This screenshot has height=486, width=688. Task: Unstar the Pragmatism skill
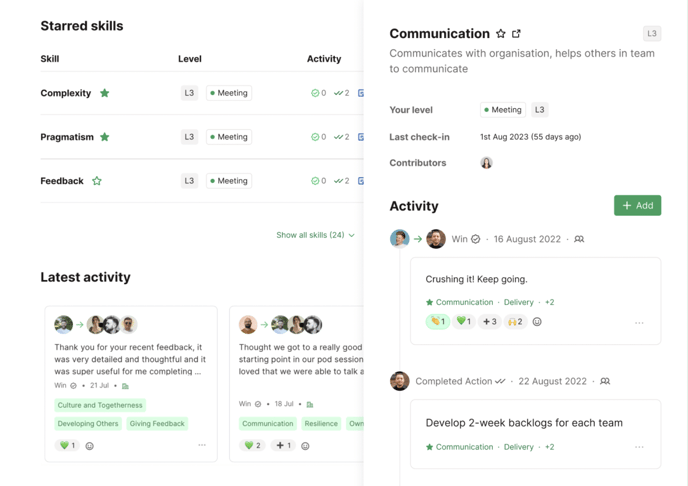(105, 137)
